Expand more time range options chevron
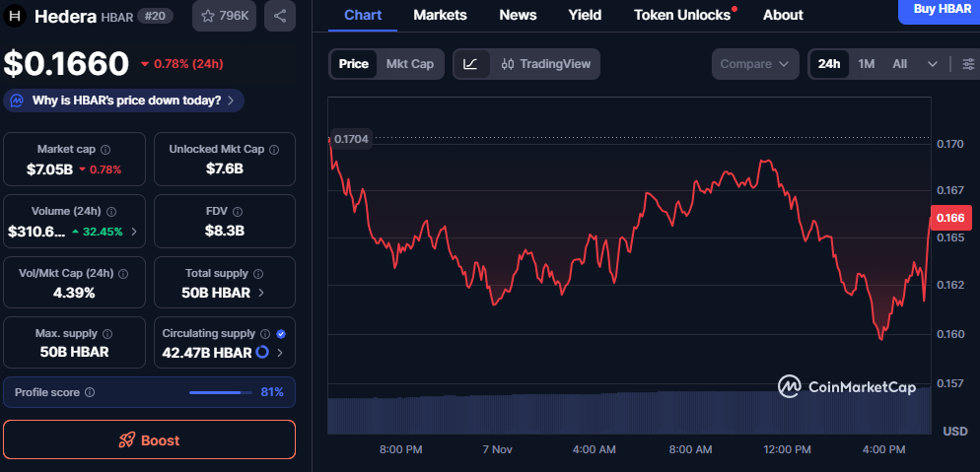Screen dimensions: 980x472 click(933, 64)
